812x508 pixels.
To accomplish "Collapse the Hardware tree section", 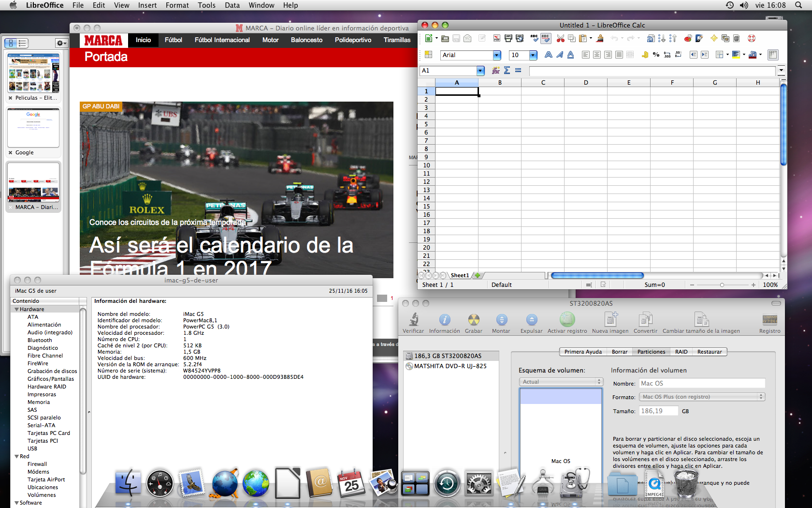I will click(x=17, y=309).
